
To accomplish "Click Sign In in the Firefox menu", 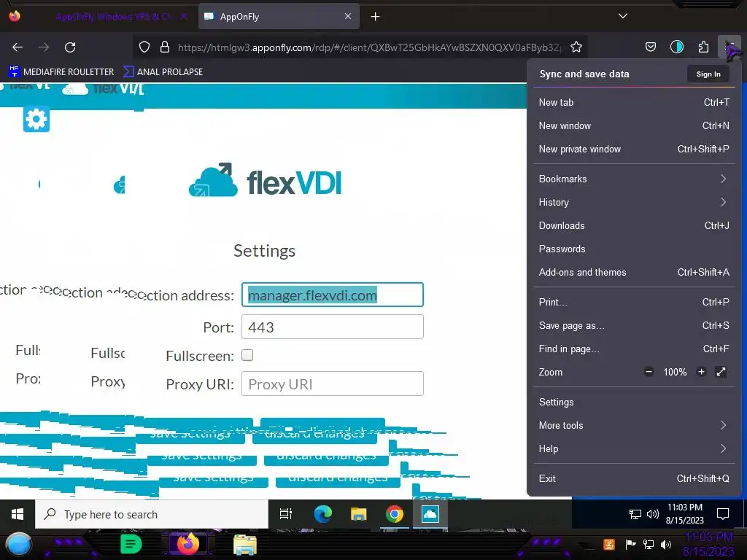I will (x=708, y=74).
